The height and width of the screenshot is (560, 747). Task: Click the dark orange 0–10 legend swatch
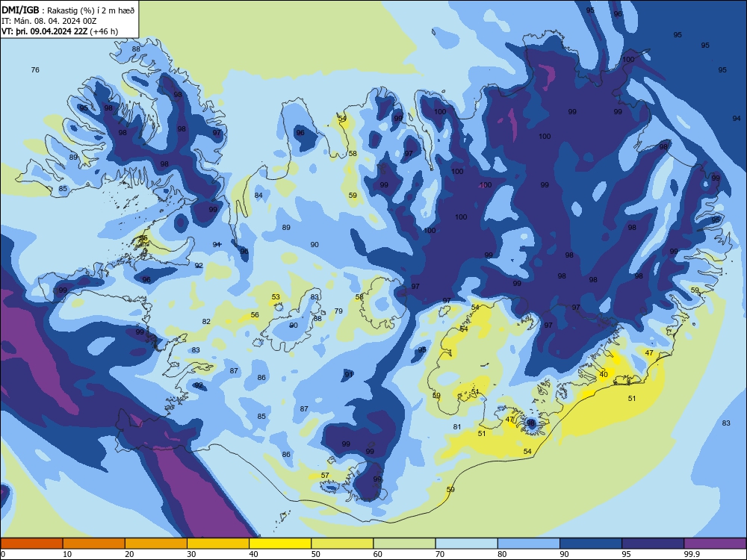pos(31,544)
